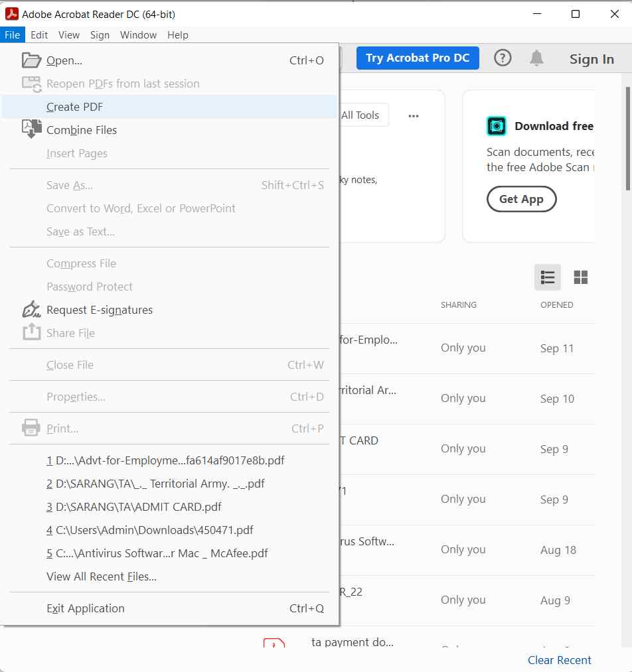632x672 pixels.
Task: Click the Sep 11 opened date
Action: [x=556, y=348]
